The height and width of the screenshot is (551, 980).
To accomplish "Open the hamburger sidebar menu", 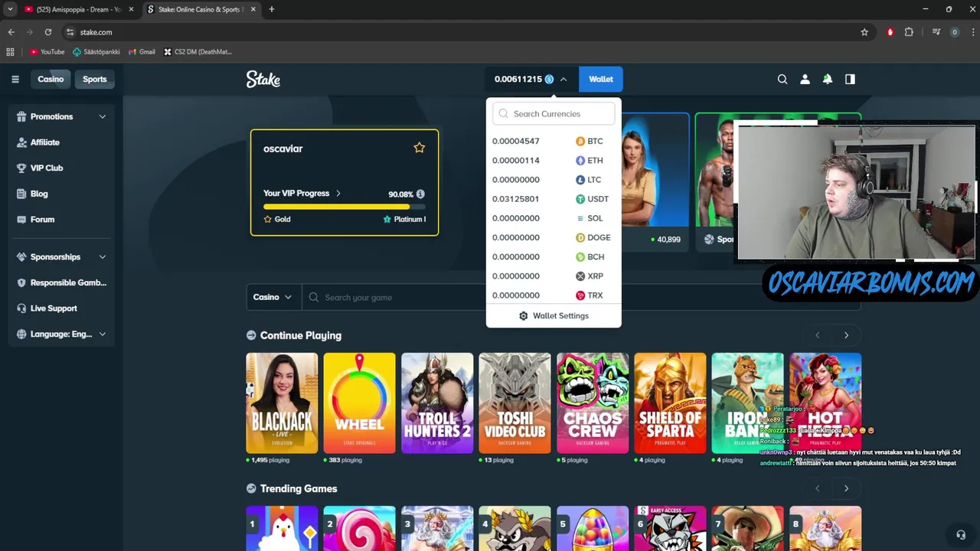I will coord(15,79).
